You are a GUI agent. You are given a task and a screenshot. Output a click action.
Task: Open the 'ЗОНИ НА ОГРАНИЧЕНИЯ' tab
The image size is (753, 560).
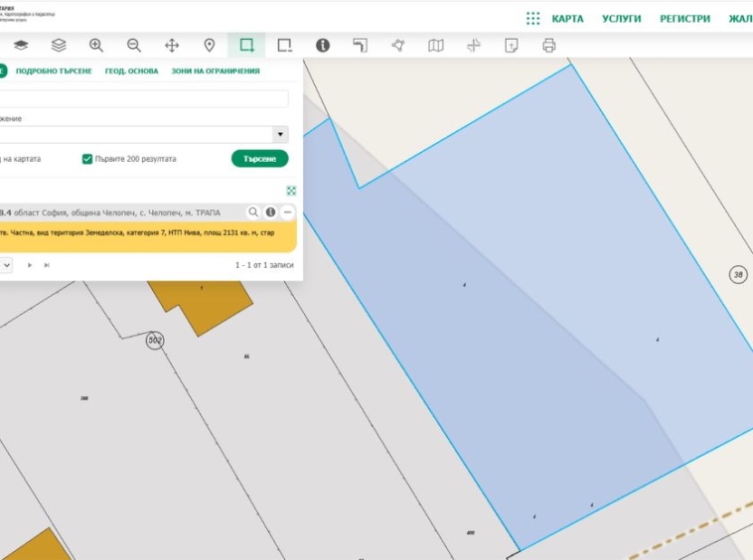click(x=216, y=71)
